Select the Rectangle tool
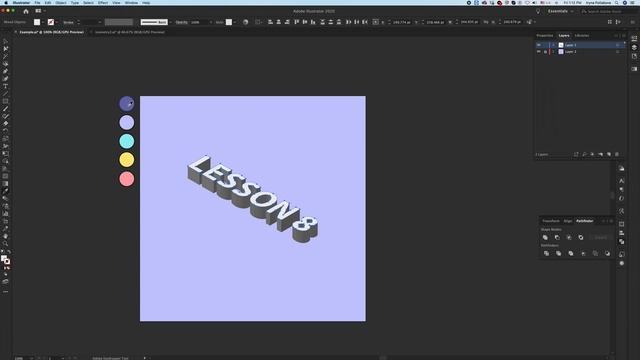 click(x=5, y=101)
